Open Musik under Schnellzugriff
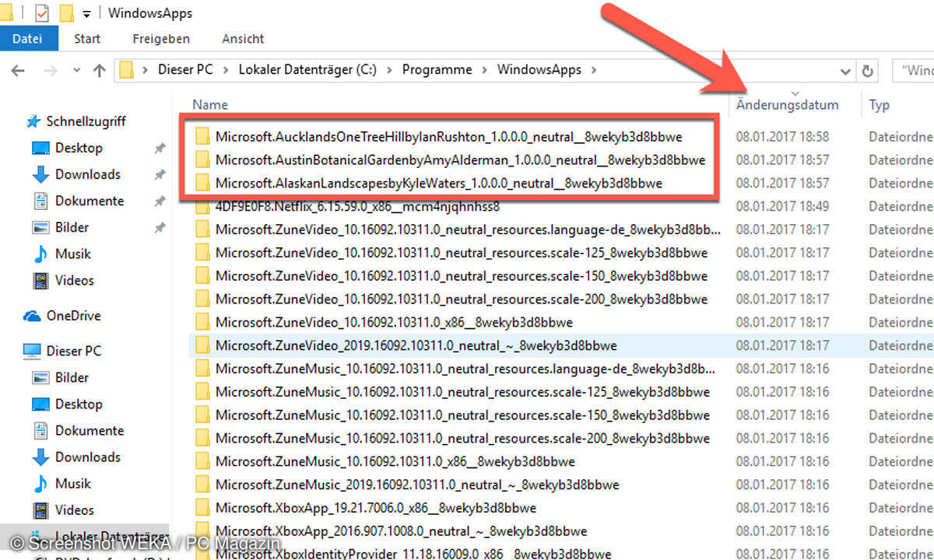Viewport: 934px width, 560px height. (73, 254)
